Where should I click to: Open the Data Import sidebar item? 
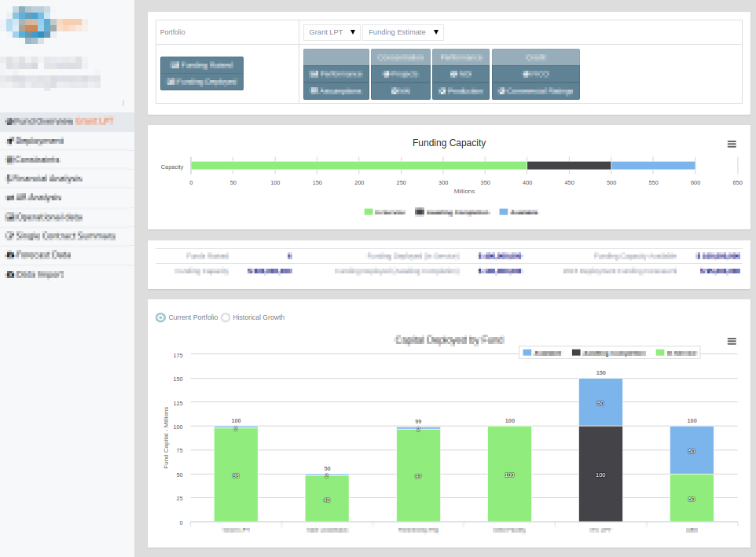(67, 274)
